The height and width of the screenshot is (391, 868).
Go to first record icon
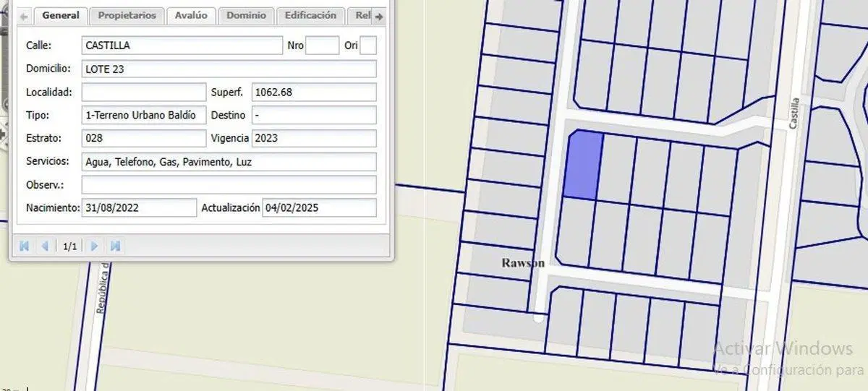click(24, 246)
